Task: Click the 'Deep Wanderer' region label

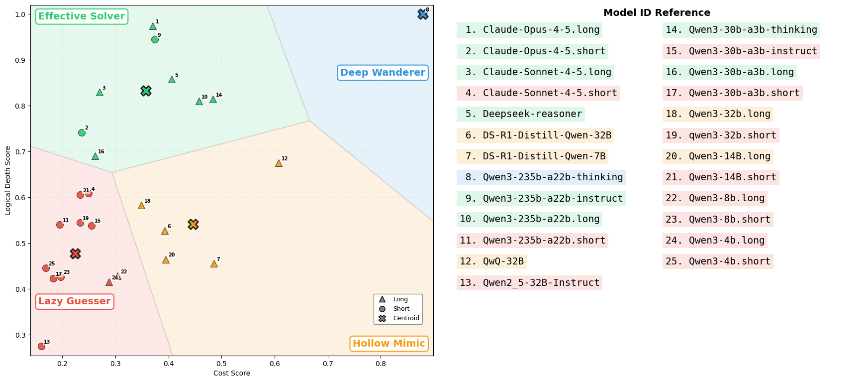Action: 383,73
